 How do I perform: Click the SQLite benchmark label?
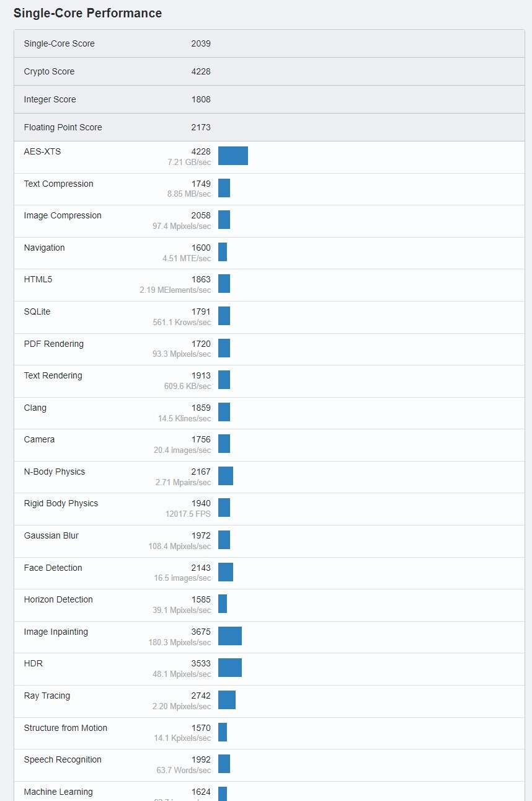(x=37, y=311)
